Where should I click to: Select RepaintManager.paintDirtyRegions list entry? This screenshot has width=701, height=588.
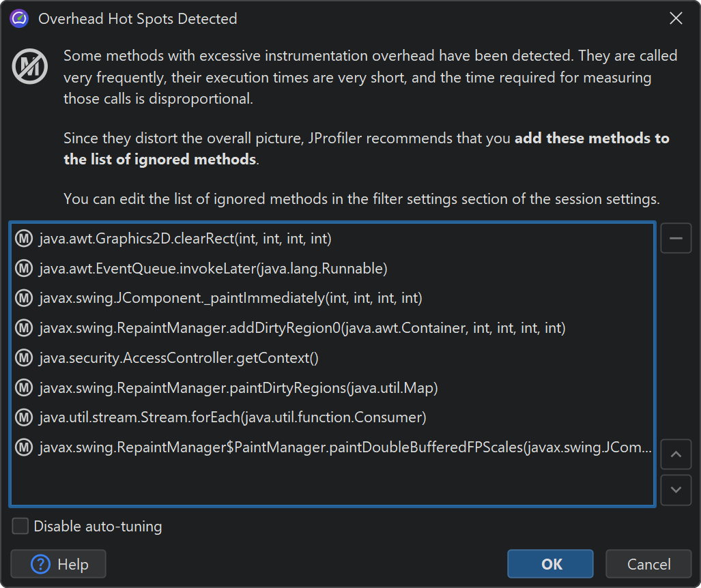[238, 387]
